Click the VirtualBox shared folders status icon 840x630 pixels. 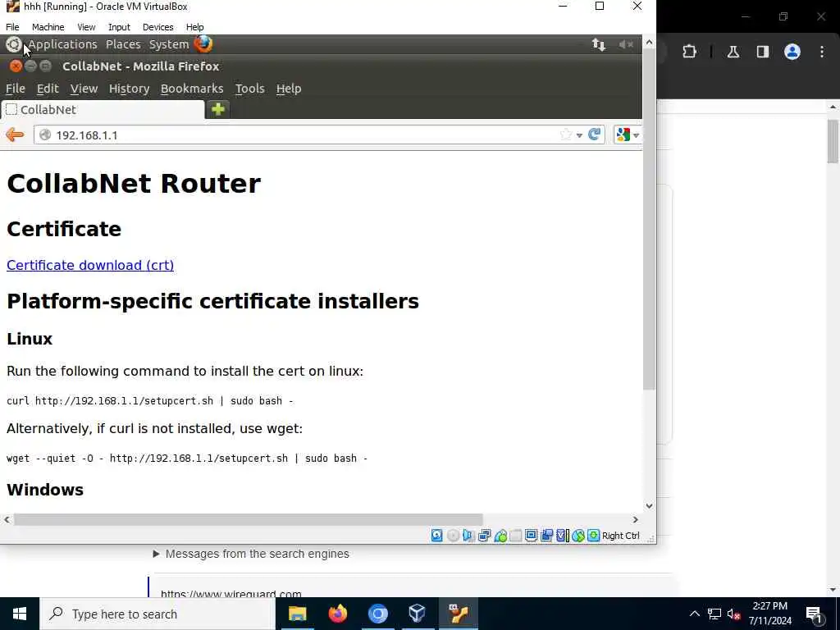[515, 535]
